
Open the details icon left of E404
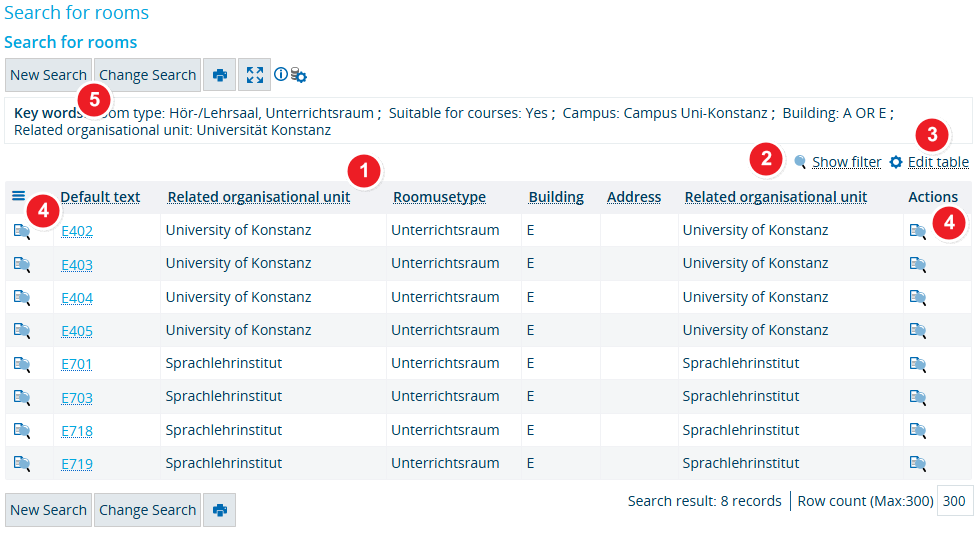22,297
